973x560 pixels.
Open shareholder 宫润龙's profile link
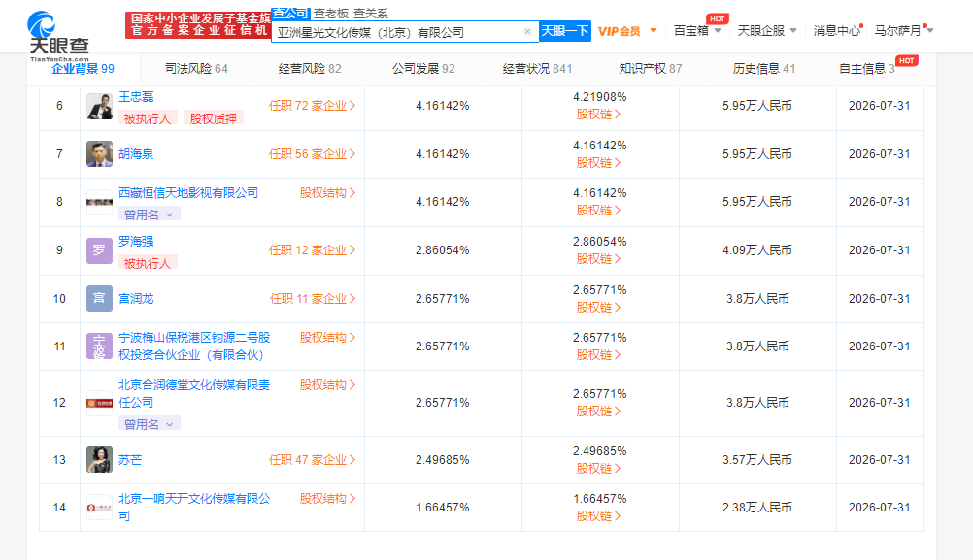[x=136, y=298]
